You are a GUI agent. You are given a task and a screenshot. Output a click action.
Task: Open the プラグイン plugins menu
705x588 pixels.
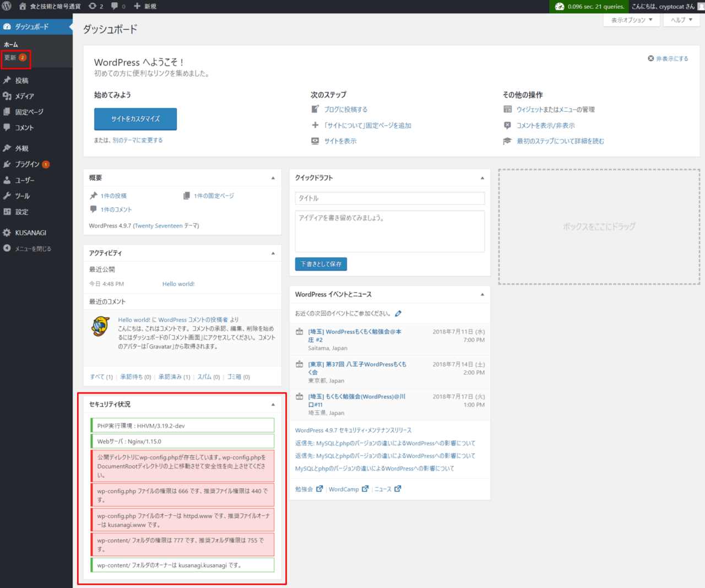point(27,164)
